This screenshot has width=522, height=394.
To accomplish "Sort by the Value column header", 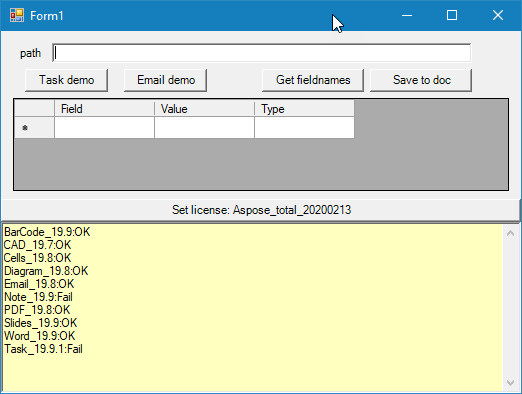I will 205,109.
